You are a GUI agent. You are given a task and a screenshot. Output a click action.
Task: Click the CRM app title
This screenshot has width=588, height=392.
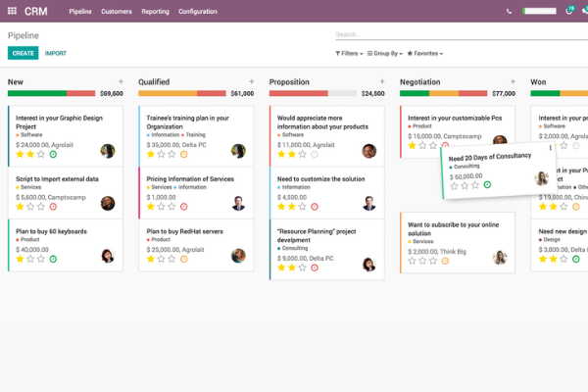[x=36, y=11]
